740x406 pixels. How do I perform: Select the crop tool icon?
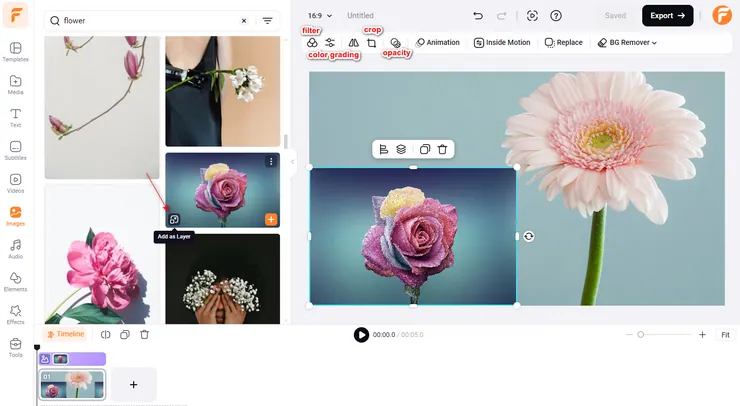371,43
